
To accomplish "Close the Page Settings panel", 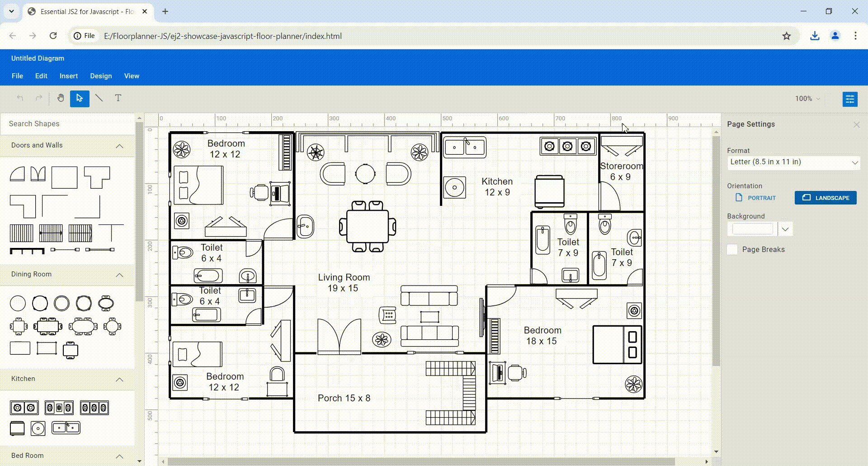I will pyautogui.click(x=856, y=124).
